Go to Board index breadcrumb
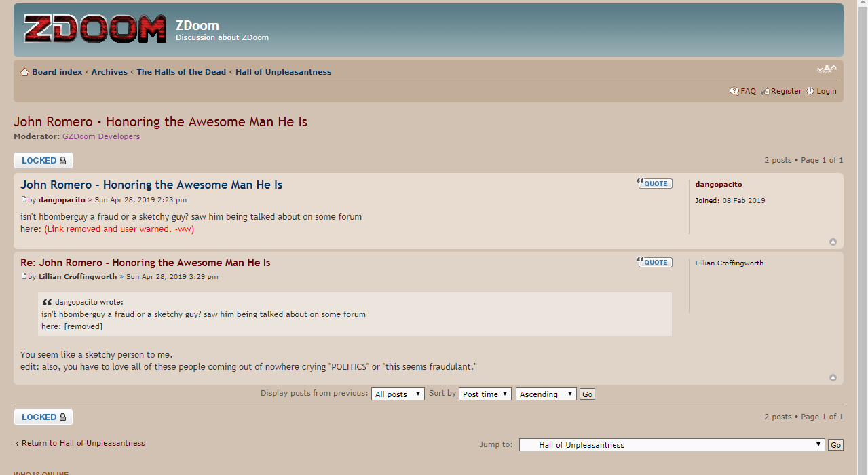 (57, 72)
